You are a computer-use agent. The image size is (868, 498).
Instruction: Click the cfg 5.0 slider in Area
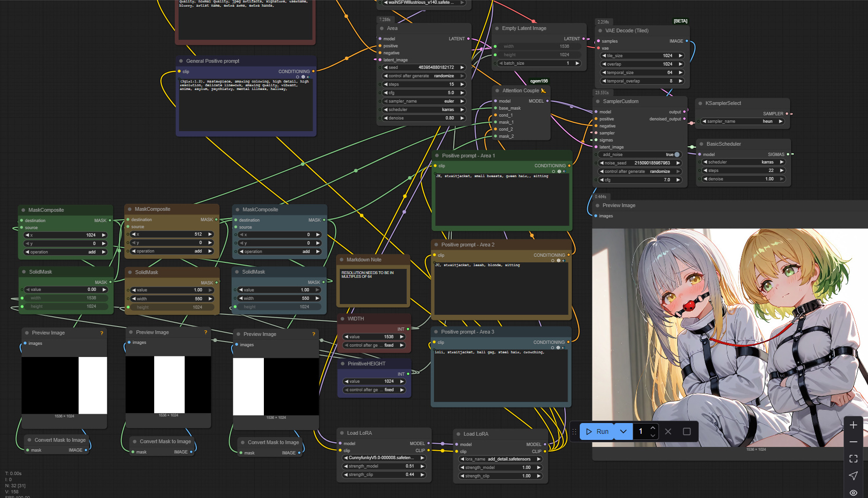tap(424, 93)
